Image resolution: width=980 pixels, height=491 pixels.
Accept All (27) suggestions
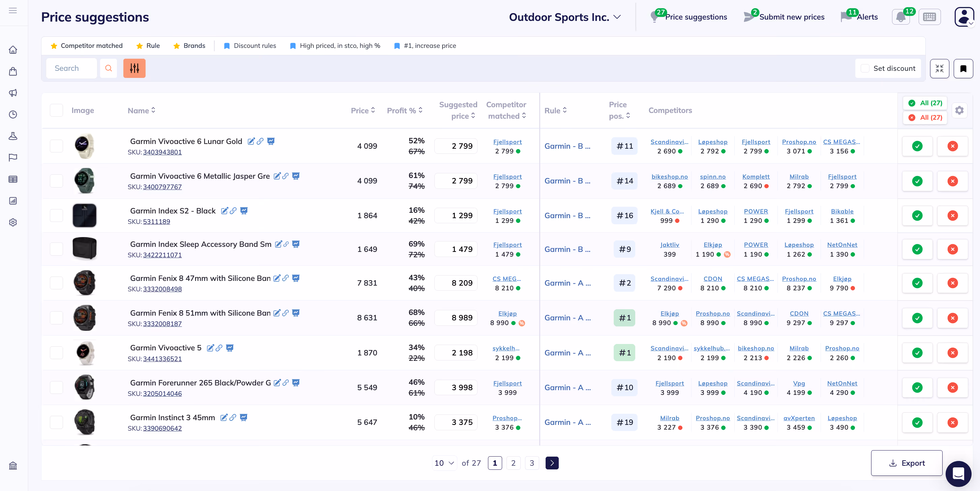click(x=925, y=103)
